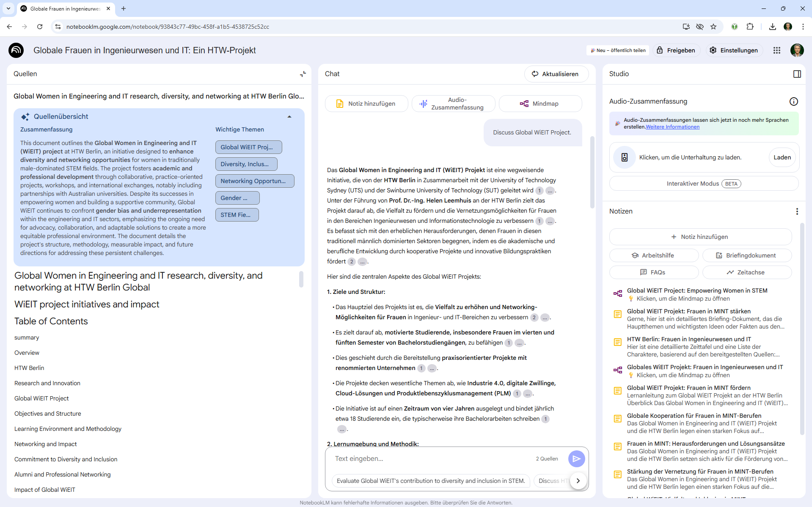Click 'Overview' in table of contents

[27, 353]
